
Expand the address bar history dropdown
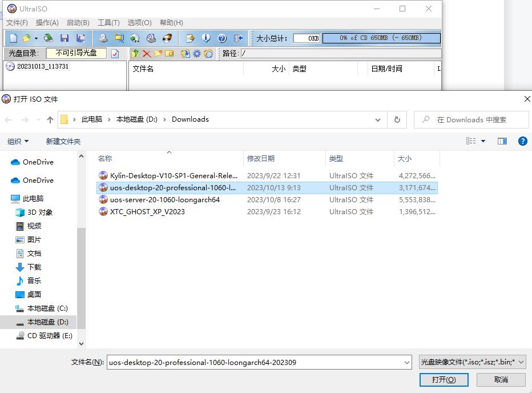coord(378,120)
